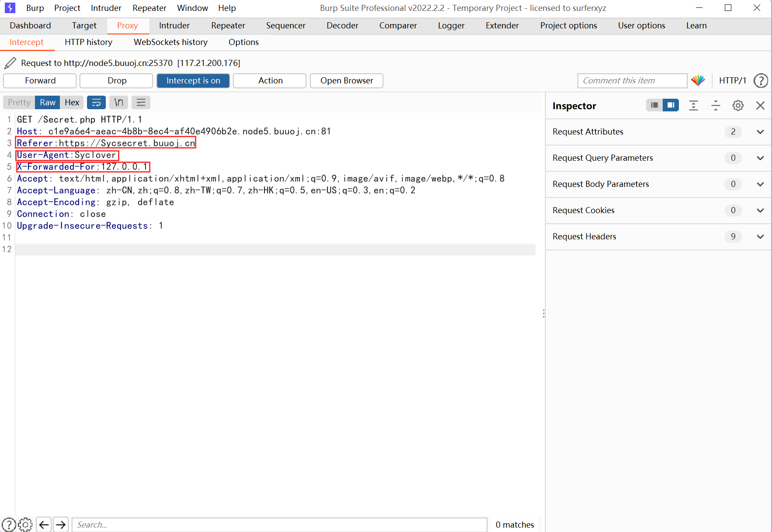
Task: Click the Inspector collapse all sections icon
Action: coord(716,105)
